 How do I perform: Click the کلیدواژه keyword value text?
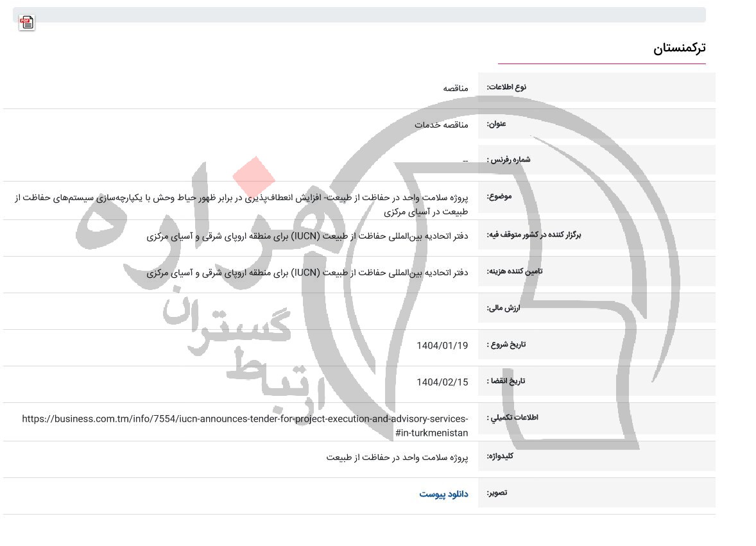coord(397,457)
